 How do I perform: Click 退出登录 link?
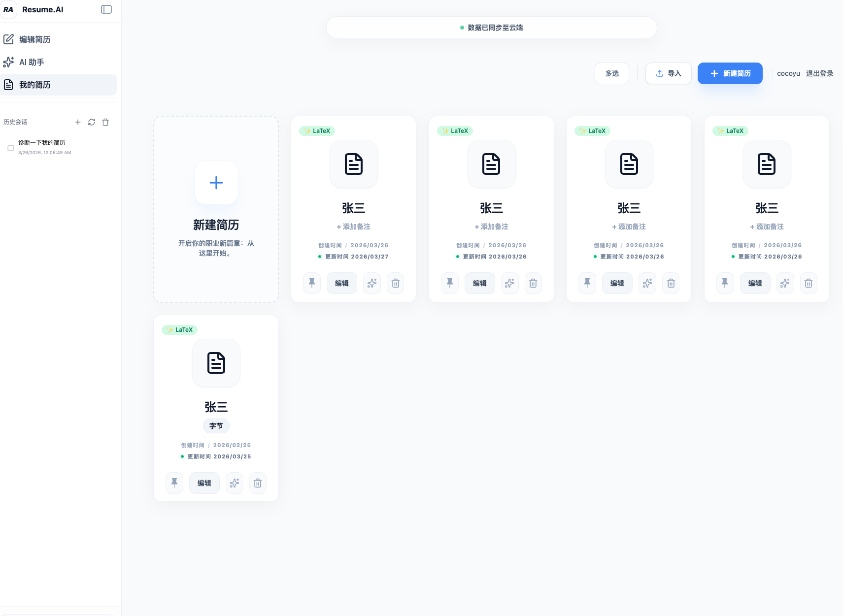819,73
